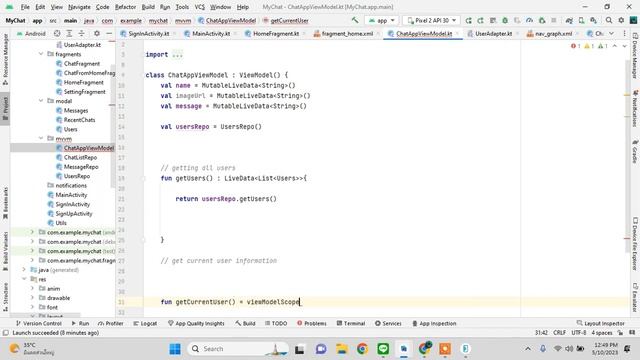Open the Logcat tool window
The width and height of the screenshot is (640, 360).
point(145,323)
